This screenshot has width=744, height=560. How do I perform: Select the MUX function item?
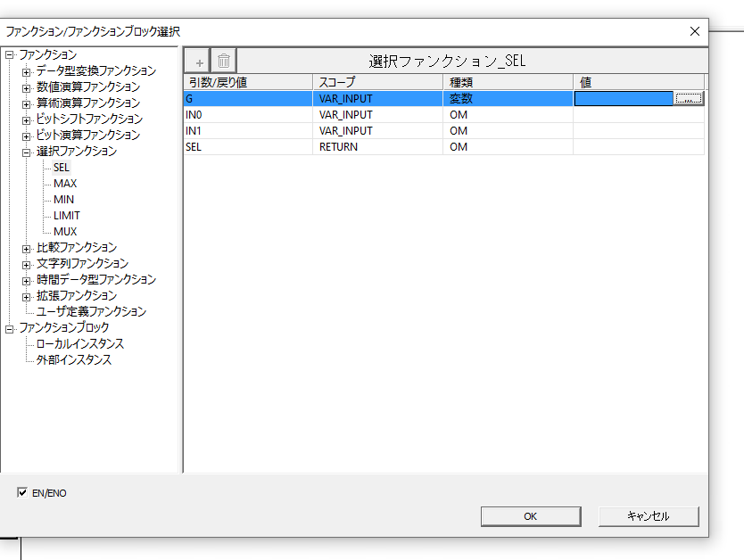pos(65,232)
